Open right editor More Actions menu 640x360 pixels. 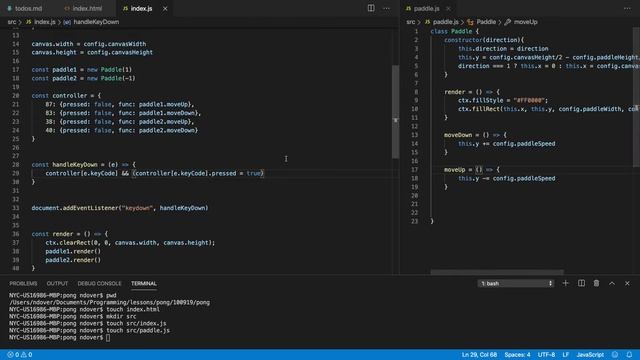tap(627, 8)
